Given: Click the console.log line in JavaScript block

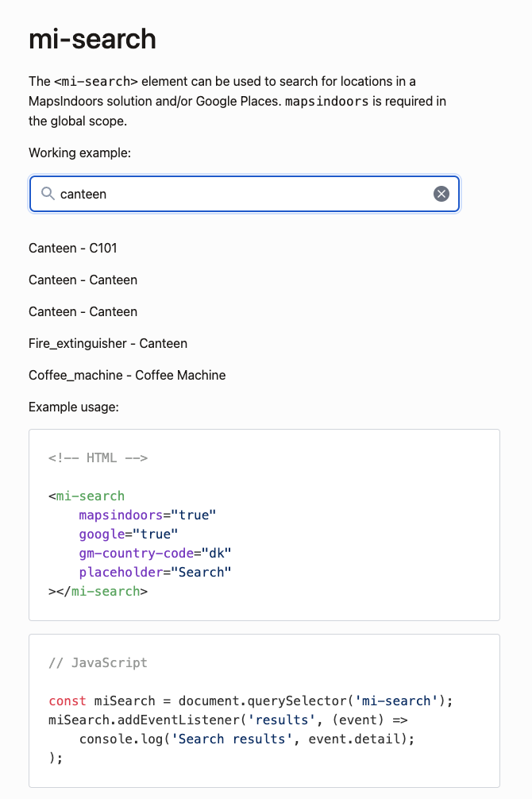Looking at the screenshot, I should [x=246, y=739].
